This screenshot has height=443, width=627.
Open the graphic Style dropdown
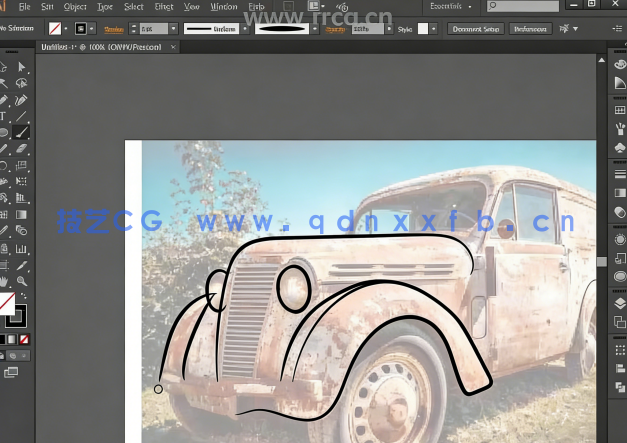[434, 29]
